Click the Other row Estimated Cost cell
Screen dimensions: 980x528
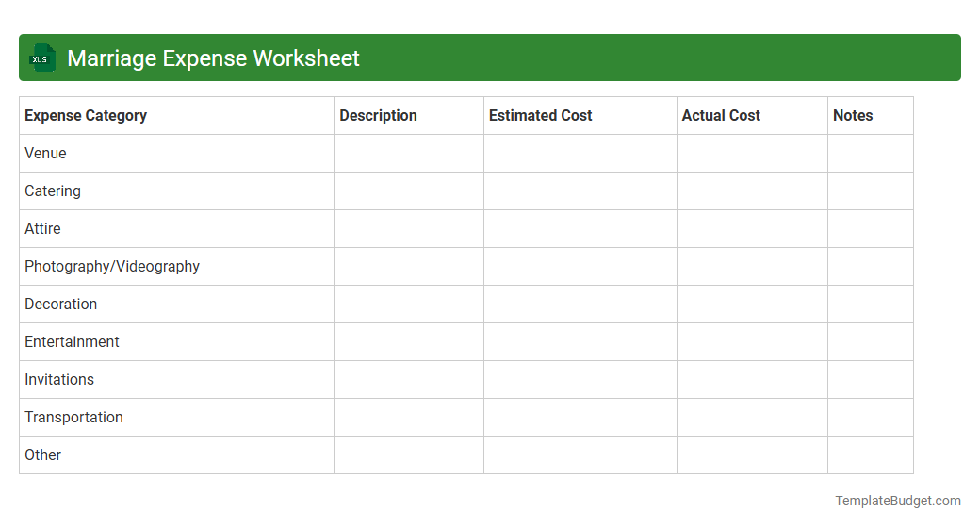tap(580, 454)
